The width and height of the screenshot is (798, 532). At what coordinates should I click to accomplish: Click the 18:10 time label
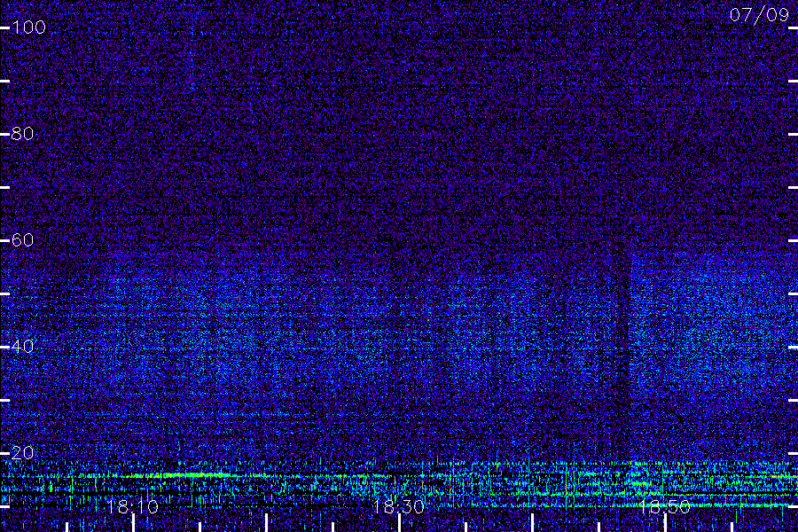coord(132,506)
